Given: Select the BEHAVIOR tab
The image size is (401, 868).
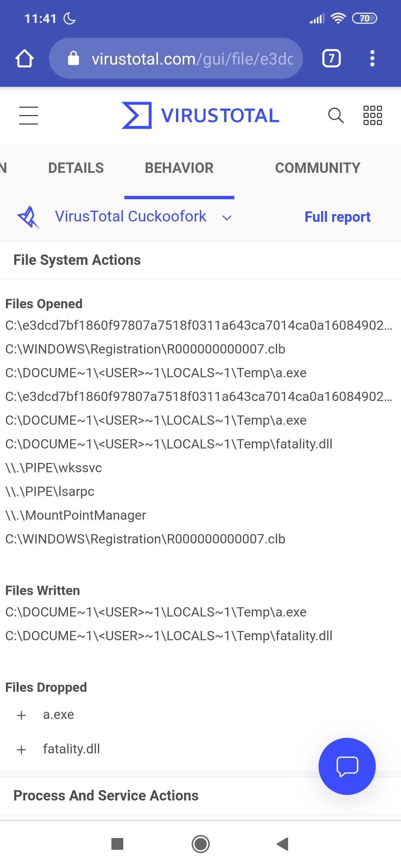Looking at the screenshot, I should point(179,168).
